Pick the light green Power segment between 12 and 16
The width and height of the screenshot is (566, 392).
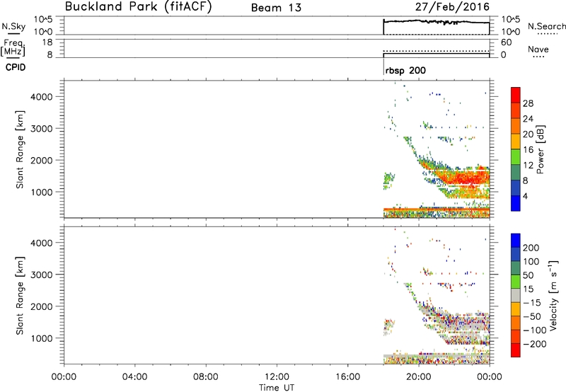pyautogui.click(x=516, y=157)
